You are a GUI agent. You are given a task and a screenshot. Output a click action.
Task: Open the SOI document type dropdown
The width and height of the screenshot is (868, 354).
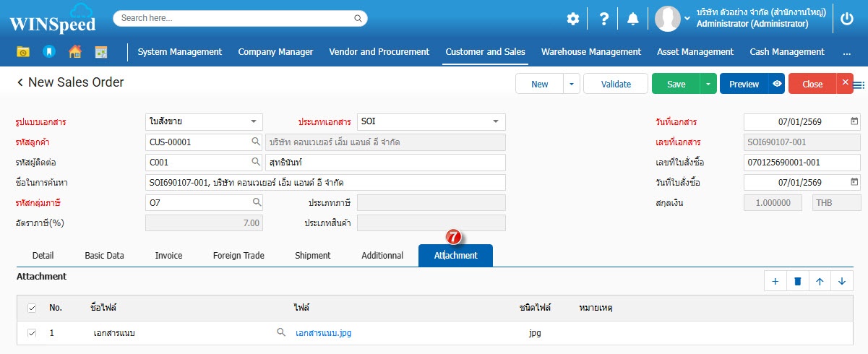(x=496, y=121)
